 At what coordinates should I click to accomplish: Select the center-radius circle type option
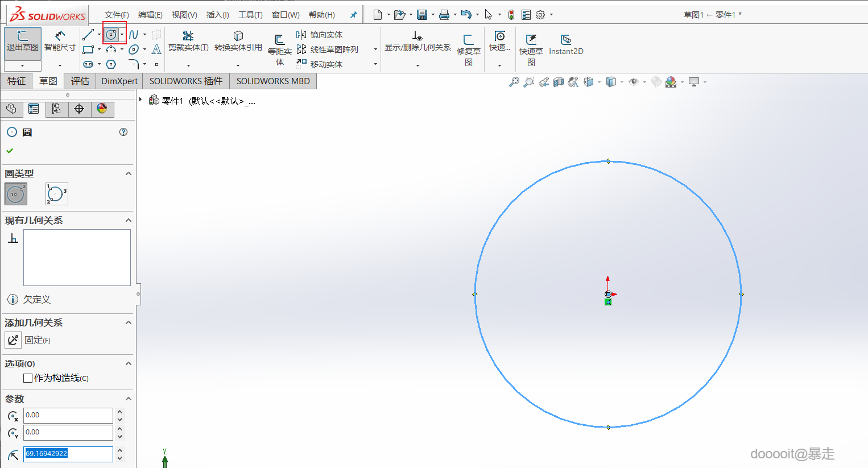pyautogui.click(x=16, y=194)
